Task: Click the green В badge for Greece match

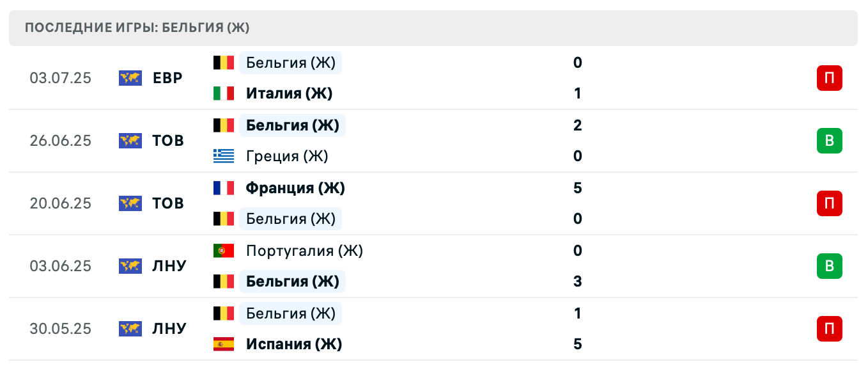Action: [829, 141]
